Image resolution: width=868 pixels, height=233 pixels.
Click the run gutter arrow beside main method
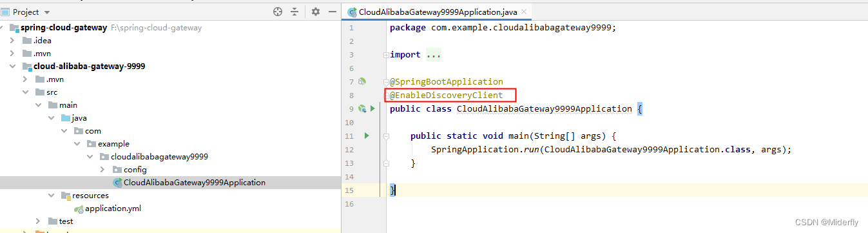(366, 136)
